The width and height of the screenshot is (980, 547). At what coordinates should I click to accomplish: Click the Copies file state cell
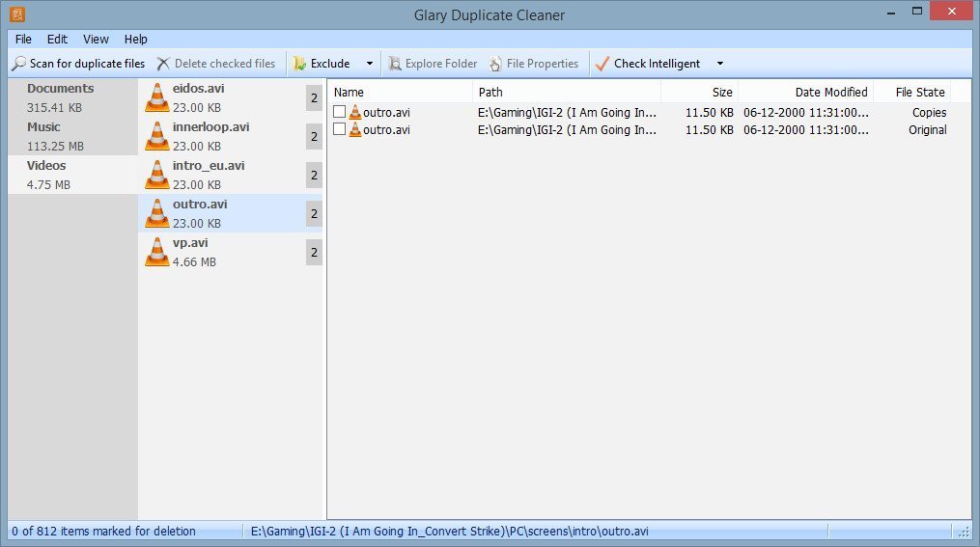[x=929, y=113]
